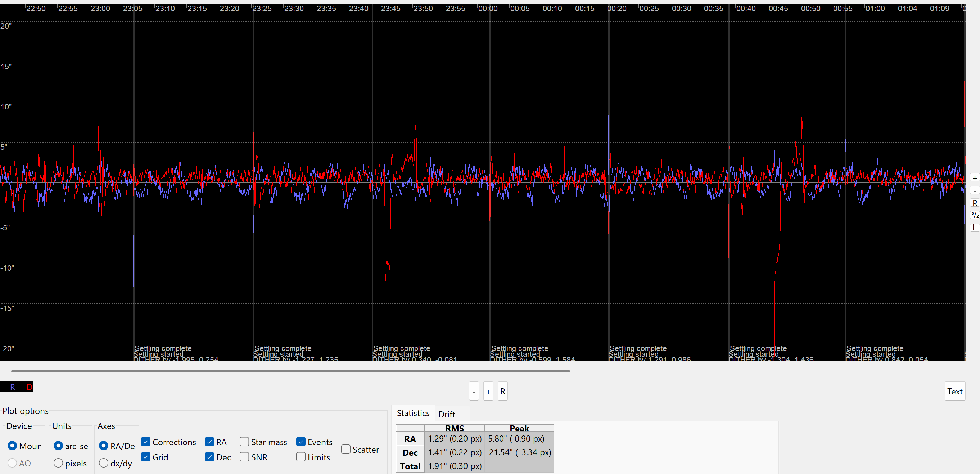Click horizontal reset R button below graph
Image resolution: width=980 pixels, height=474 pixels.
(502, 392)
